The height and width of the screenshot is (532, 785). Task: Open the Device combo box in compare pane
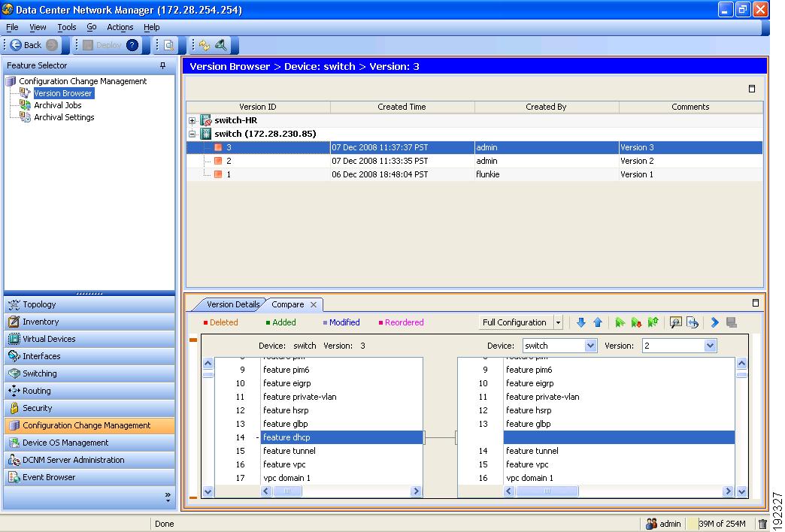pos(590,346)
